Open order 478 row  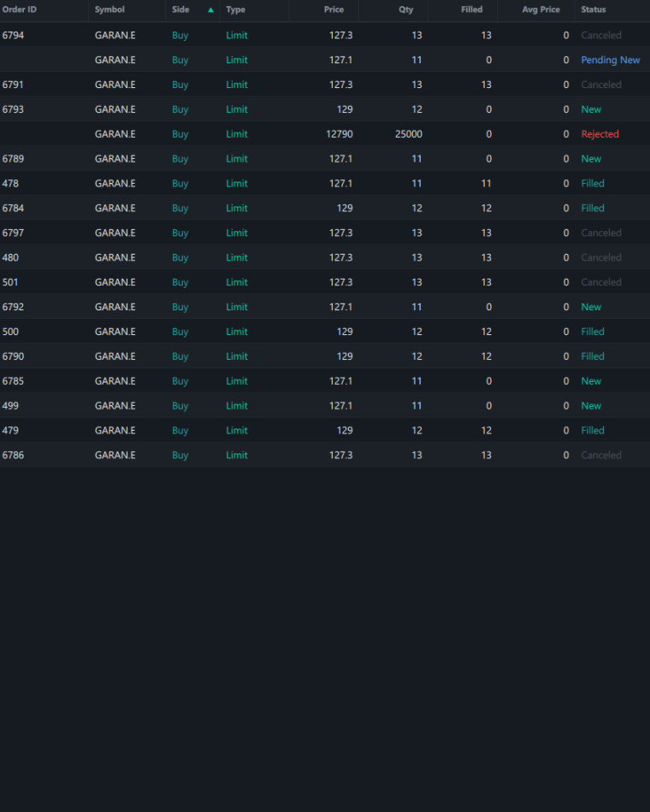tap(325, 183)
